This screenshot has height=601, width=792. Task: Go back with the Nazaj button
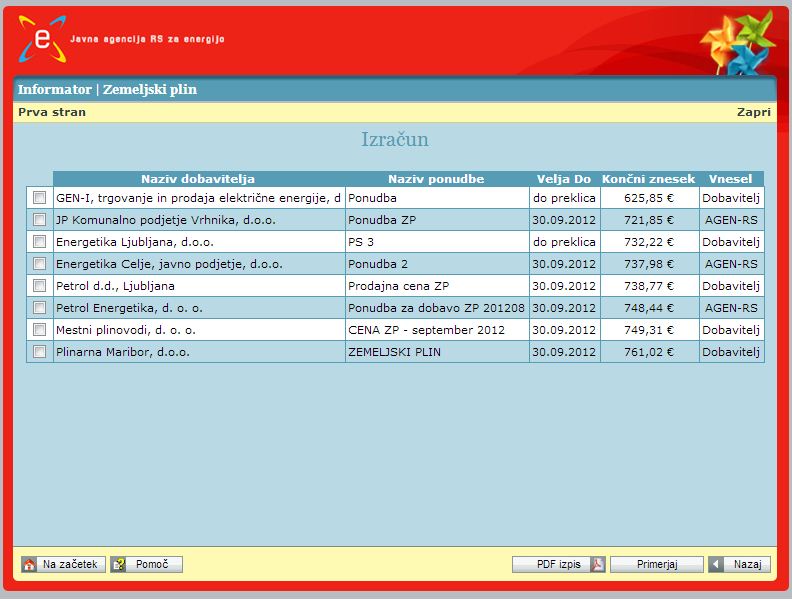(x=739, y=564)
